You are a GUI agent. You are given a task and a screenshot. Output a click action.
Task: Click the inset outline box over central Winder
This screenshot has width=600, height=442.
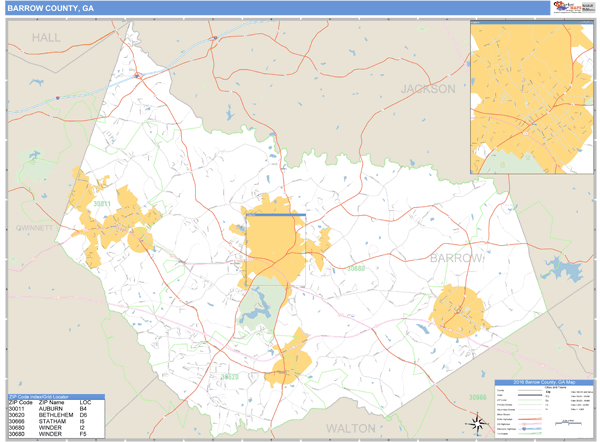276,250
